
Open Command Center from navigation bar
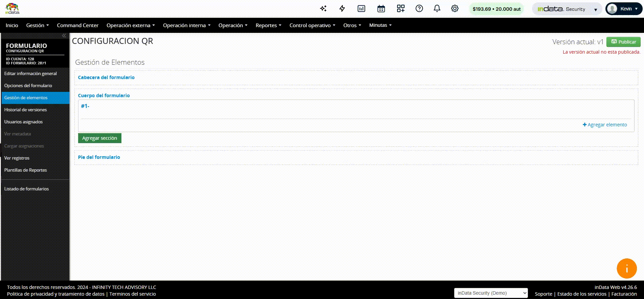click(x=77, y=25)
